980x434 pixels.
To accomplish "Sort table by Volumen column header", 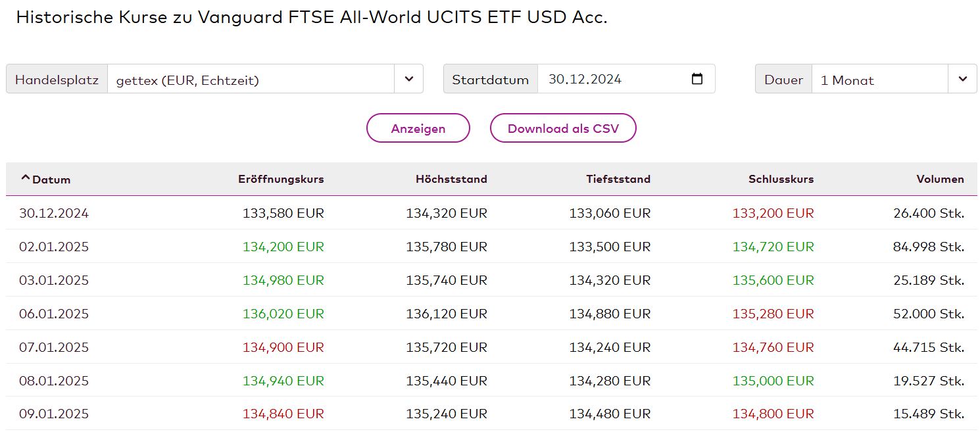I will click(941, 179).
